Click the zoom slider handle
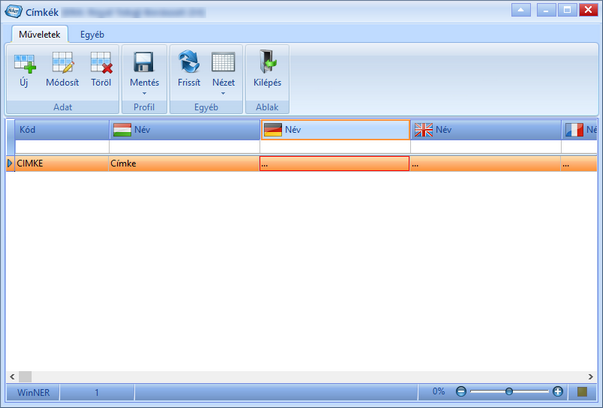The width and height of the screenshot is (603, 408). point(509,391)
